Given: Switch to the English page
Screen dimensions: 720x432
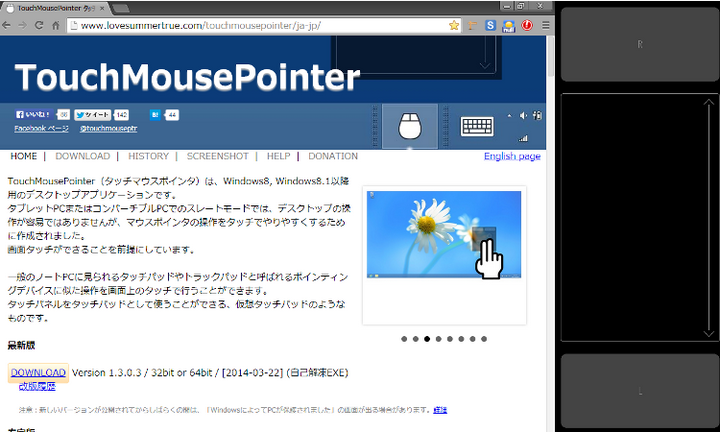Looking at the screenshot, I should pos(512,157).
